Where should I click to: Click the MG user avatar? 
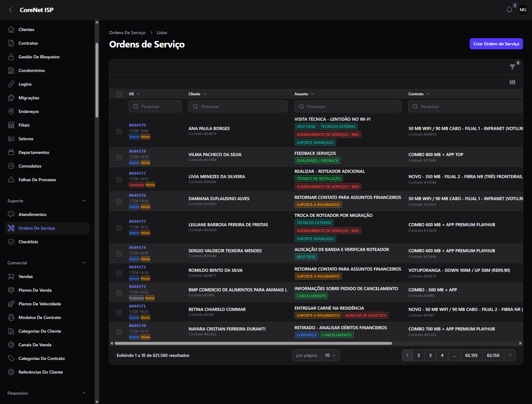tap(523, 10)
